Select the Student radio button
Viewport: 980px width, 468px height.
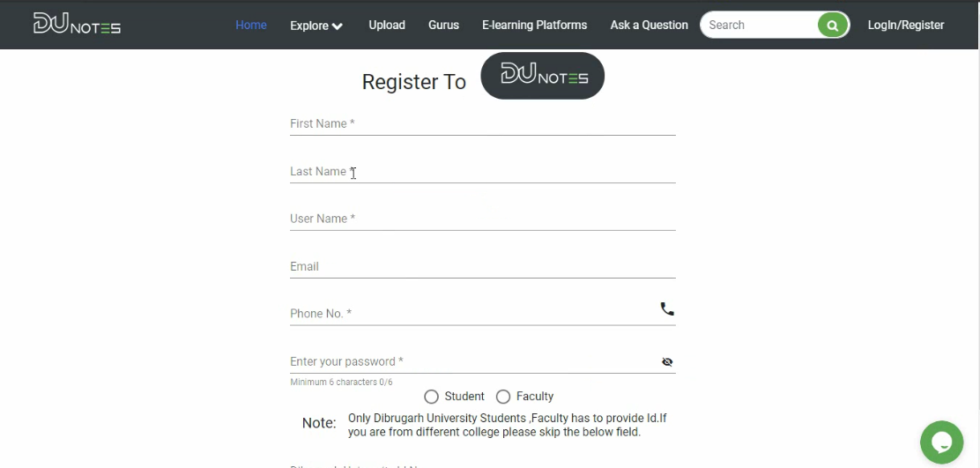click(x=431, y=397)
